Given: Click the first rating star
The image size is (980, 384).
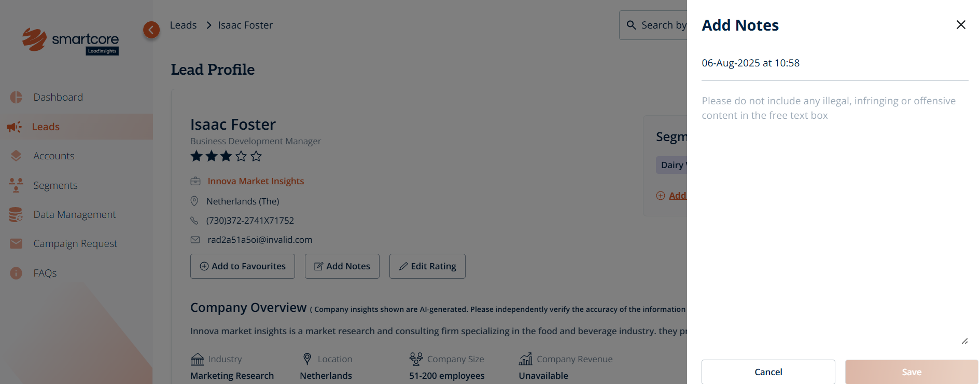Looking at the screenshot, I should click(197, 156).
